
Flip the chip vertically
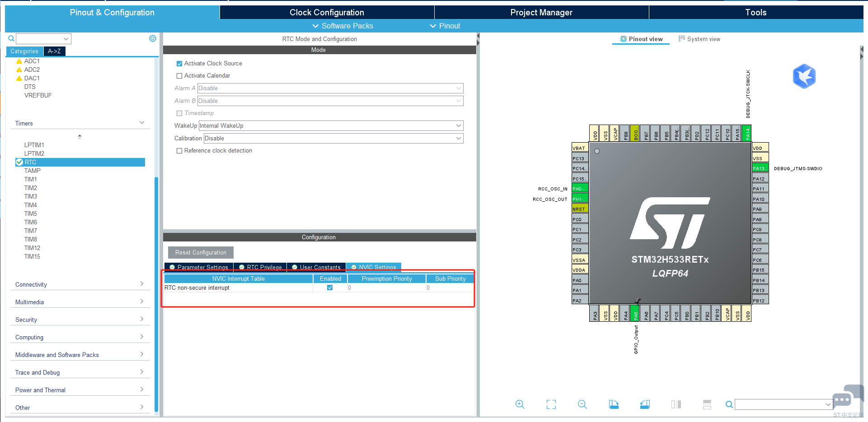click(707, 404)
